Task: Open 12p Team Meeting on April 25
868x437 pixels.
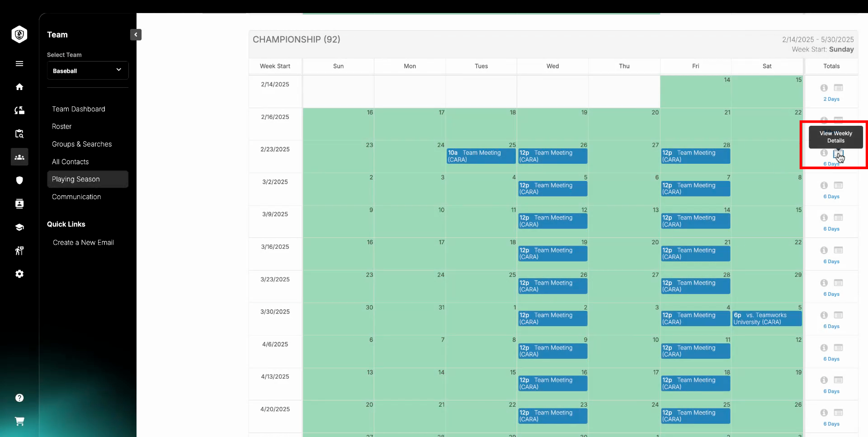Action: (x=695, y=416)
